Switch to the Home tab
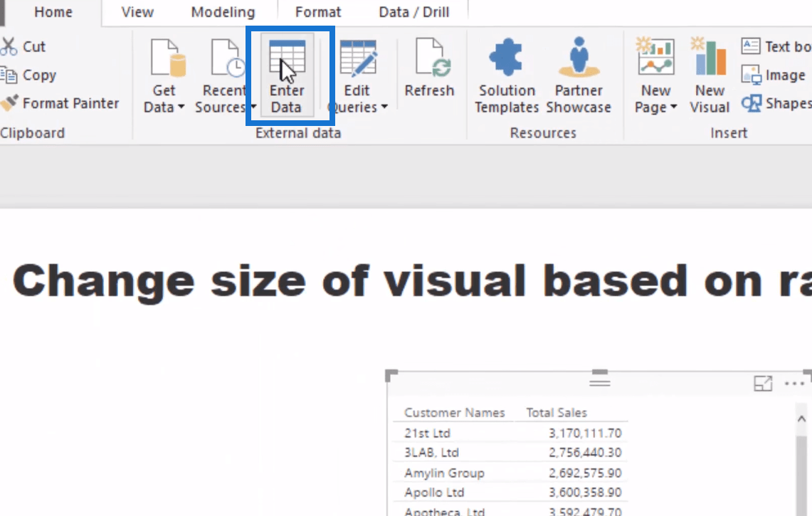 tap(53, 12)
